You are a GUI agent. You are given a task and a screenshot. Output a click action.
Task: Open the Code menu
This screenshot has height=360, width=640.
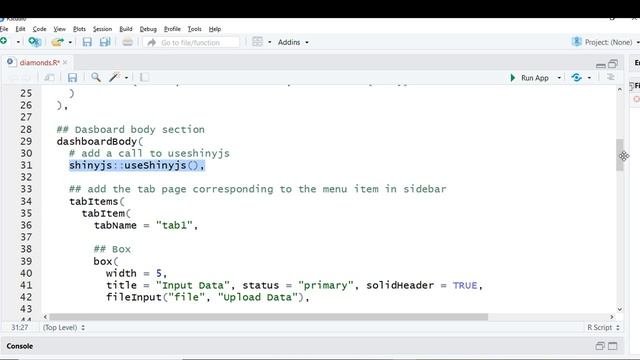[39, 29]
